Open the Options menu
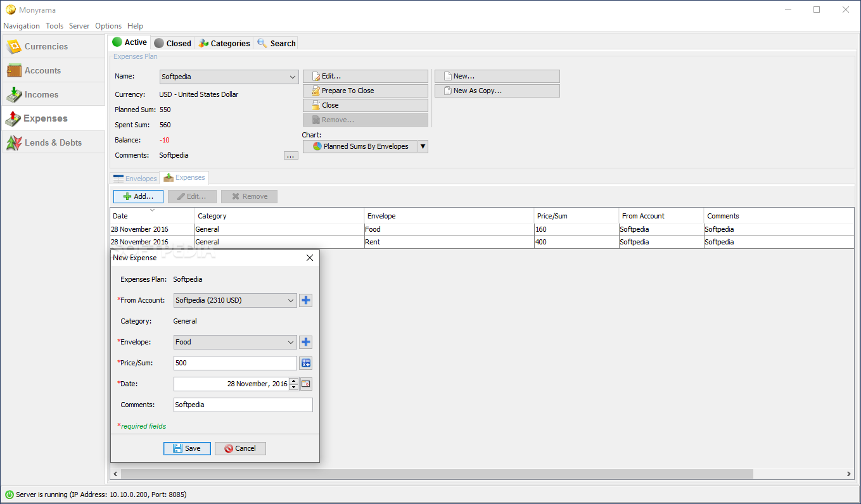The width and height of the screenshot is (861, 504). [108, 26]
